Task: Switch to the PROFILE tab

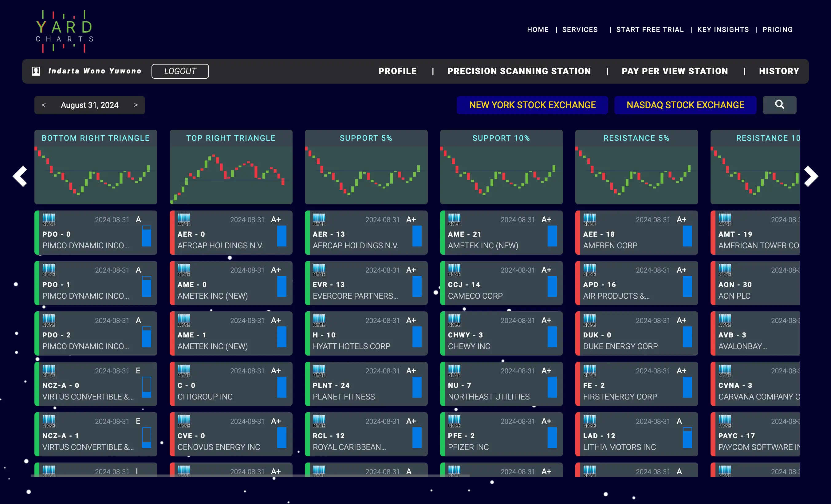Action: tap(397, 71)
